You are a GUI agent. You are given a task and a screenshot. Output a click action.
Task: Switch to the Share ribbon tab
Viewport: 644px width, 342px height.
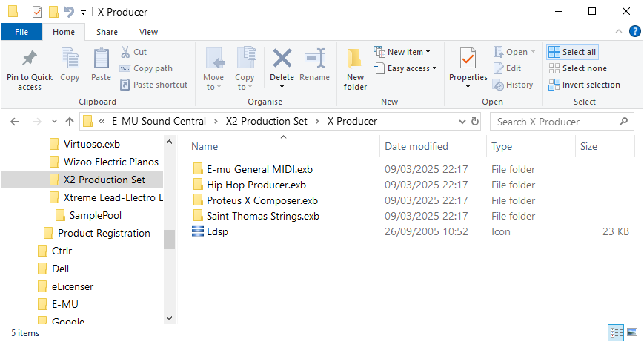click(107, 32)
